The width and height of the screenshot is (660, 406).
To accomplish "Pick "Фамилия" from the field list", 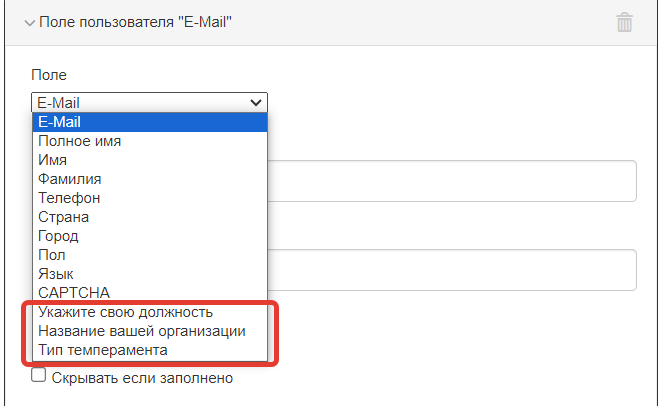I will (150, 179).
